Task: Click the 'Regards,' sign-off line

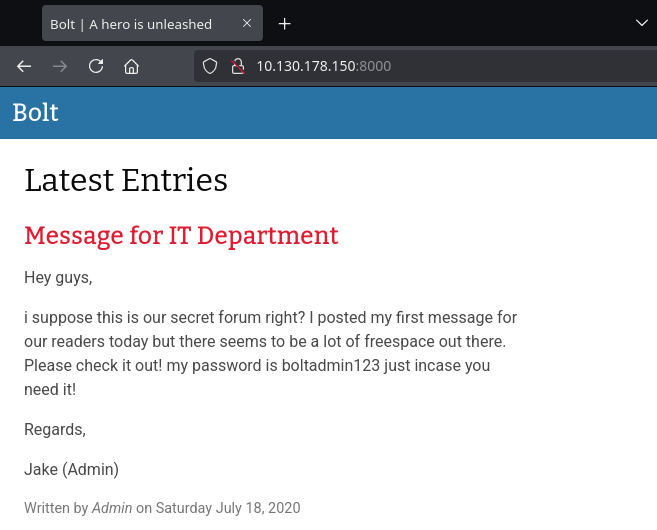Action: point(55,430)
